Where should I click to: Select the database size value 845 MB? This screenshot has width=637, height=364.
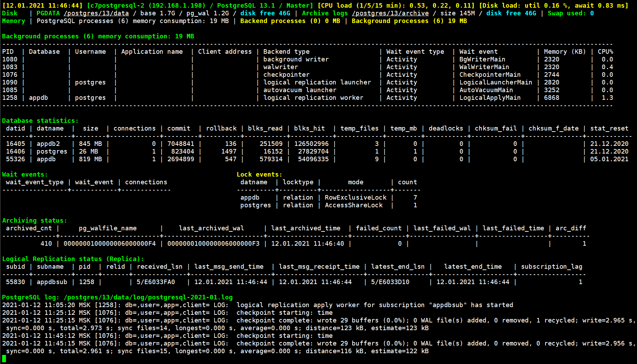91,144
